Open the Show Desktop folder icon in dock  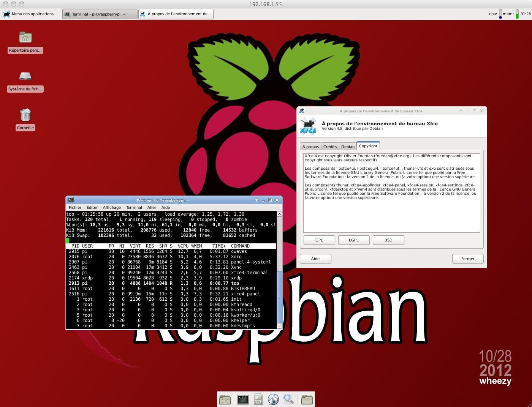[x=225, y=399]
